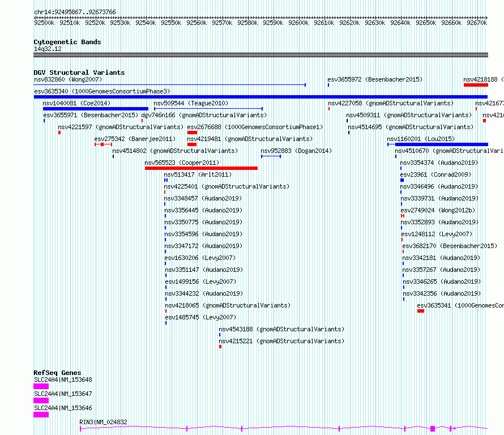Click nsv3352893 (Audano2019) label
The width and height of the screenshot is (504, 435).
pos(439,222)
